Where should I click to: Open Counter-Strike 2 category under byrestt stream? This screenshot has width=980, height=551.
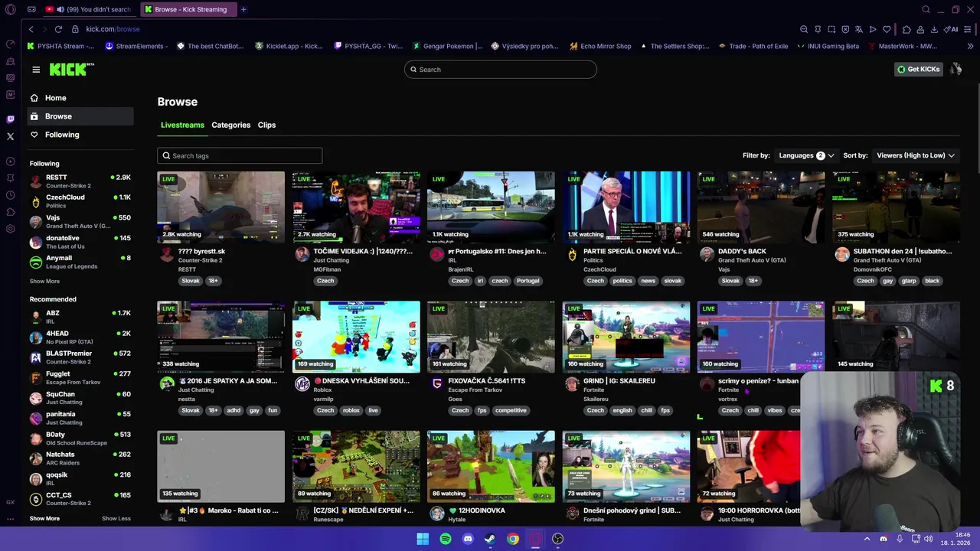point(200,260)
